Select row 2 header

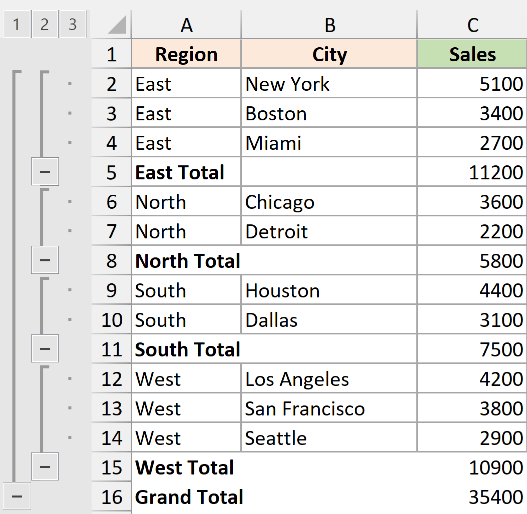point(111,83)
